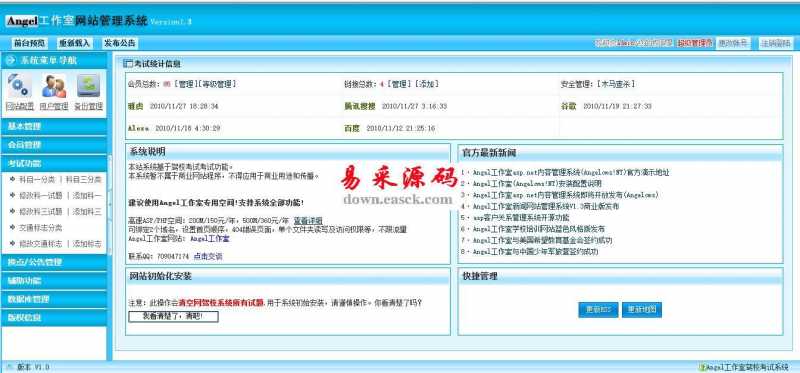Expand the 辅助功能 sidebar section
This screenshot has height=373, width=800.
(x=54, y=281)
